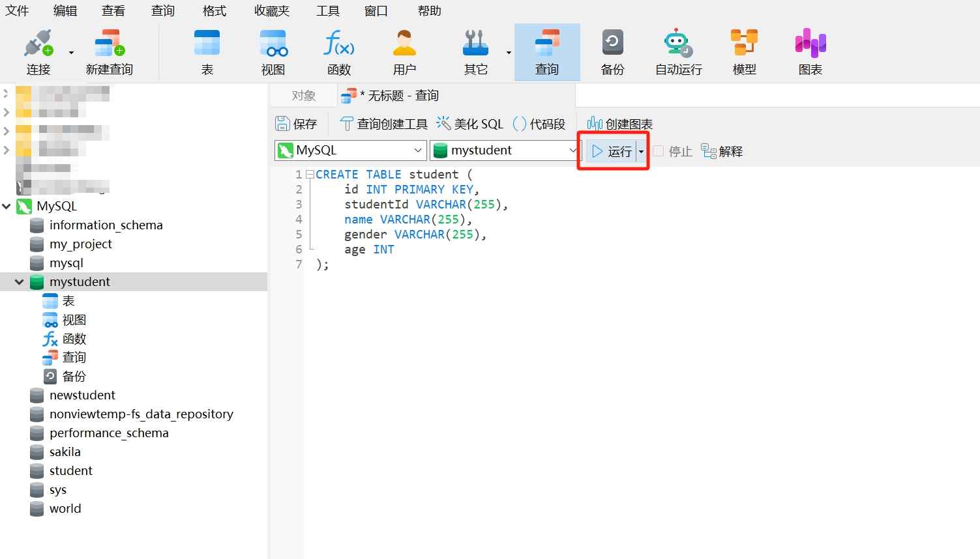Open the 工具 menu
The height and width of the screenshot is (559, 980).
click(x=327, y=11)
